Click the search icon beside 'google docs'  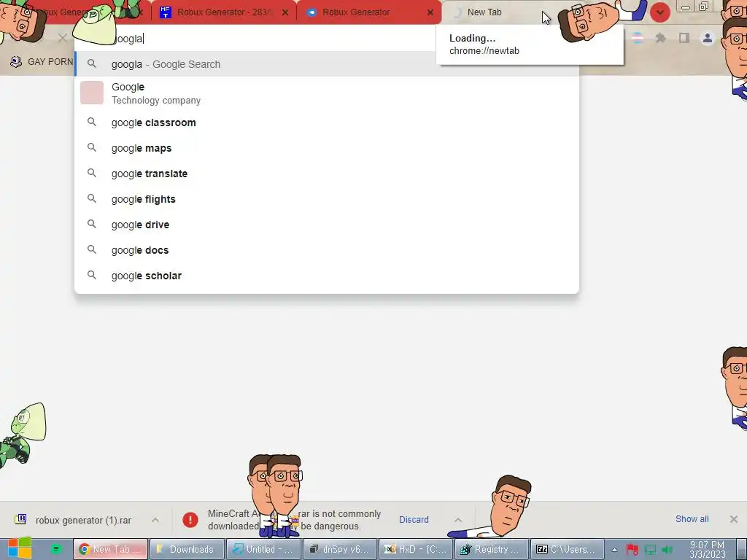click(x=91, y=249)
